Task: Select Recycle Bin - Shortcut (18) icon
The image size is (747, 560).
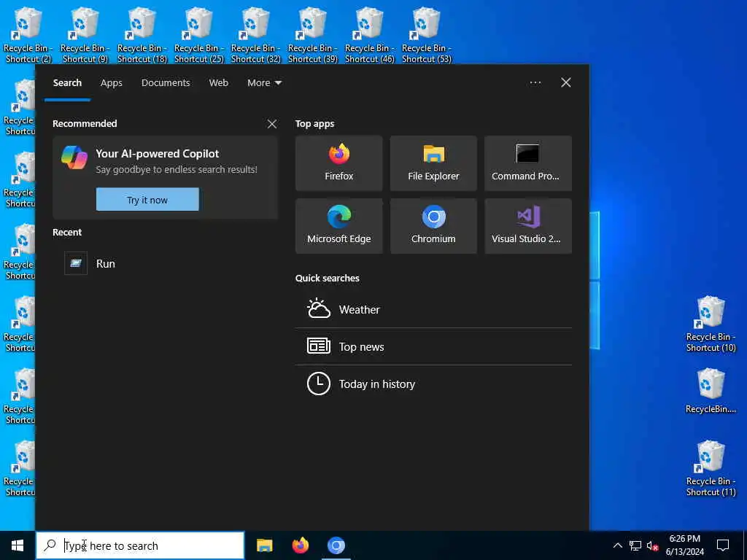Action: (142, 35)
